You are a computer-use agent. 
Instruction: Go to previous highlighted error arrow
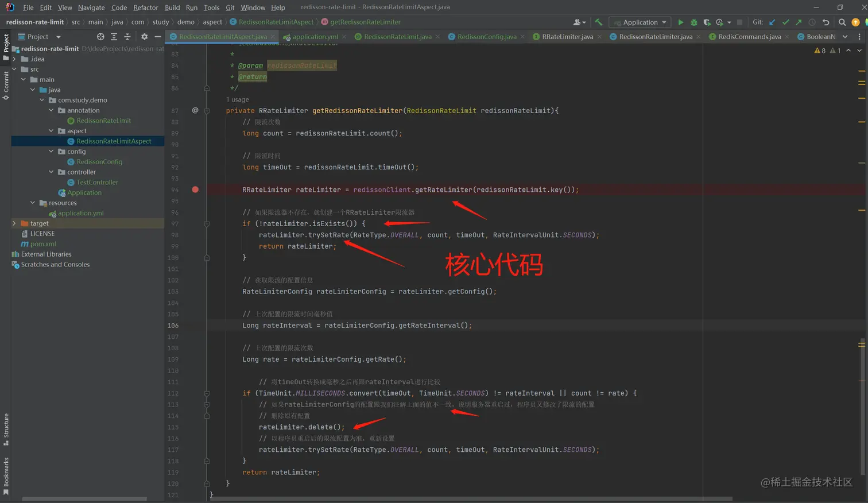848,51
